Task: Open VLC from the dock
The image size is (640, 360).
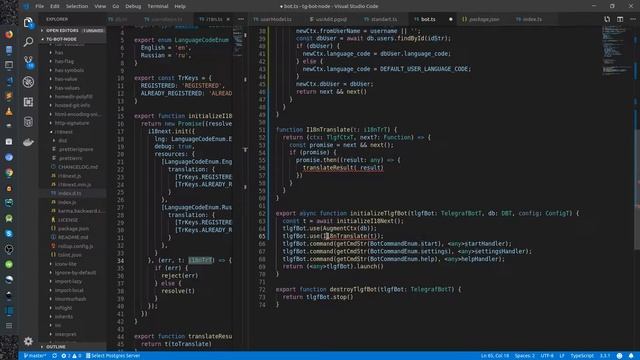Action: (x=9, y=111)
